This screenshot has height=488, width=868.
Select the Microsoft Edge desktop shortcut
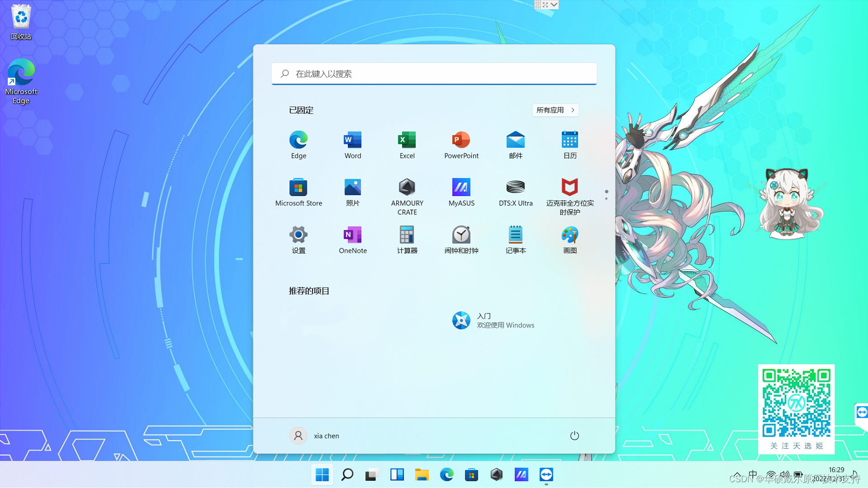pos(21,81)
